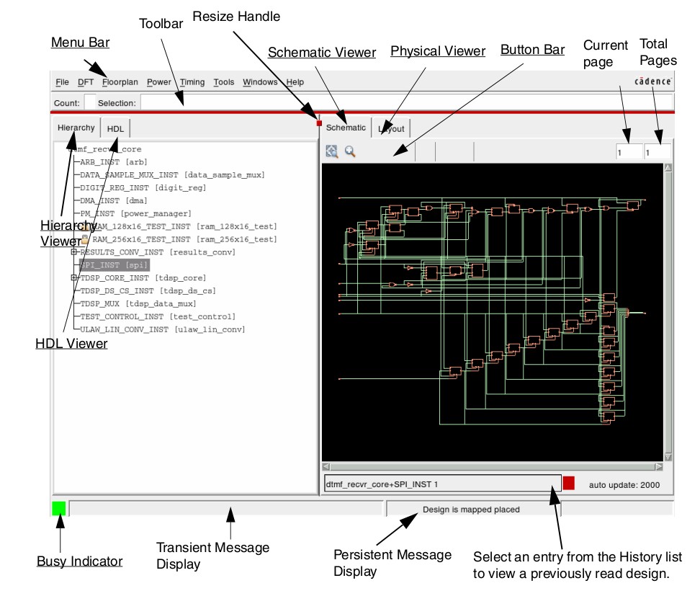This screenshot has height=609, width=700.
Task: Click the dtmf_recvr_core+SPI_INST history field
Action: coord(442,484)
